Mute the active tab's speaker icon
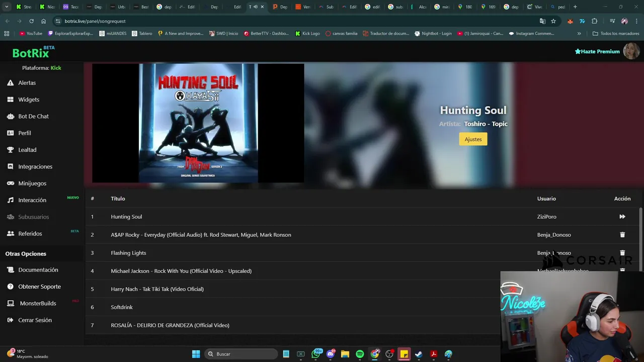 (256, 7)
